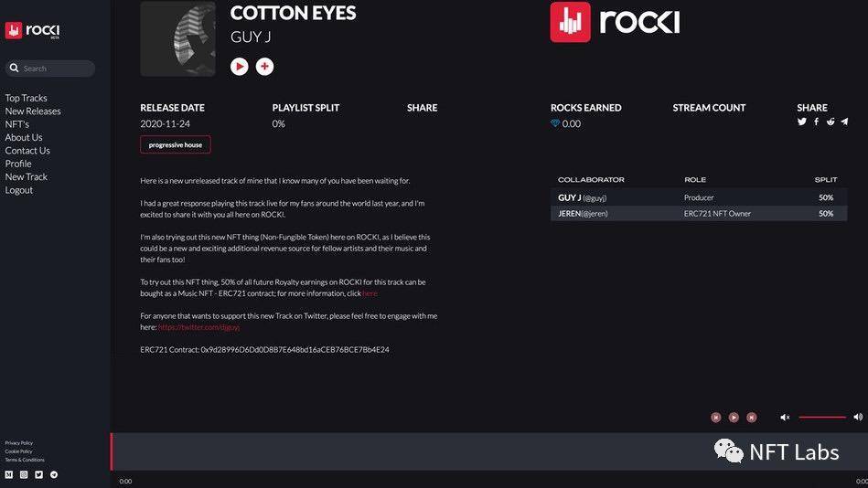Play the Cotton Eyes track
This screenshot has height=488, width=868.
pyautogui.click(x=240, y=66)
